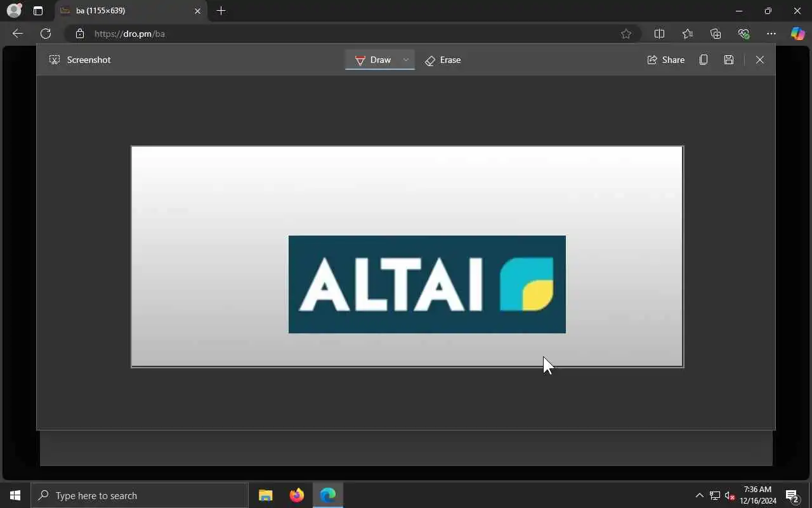Screen dimensions: 812x508
Task: Expand the Draw tool options dropdown
Action: pyautogui.click(x=406, y=60)
